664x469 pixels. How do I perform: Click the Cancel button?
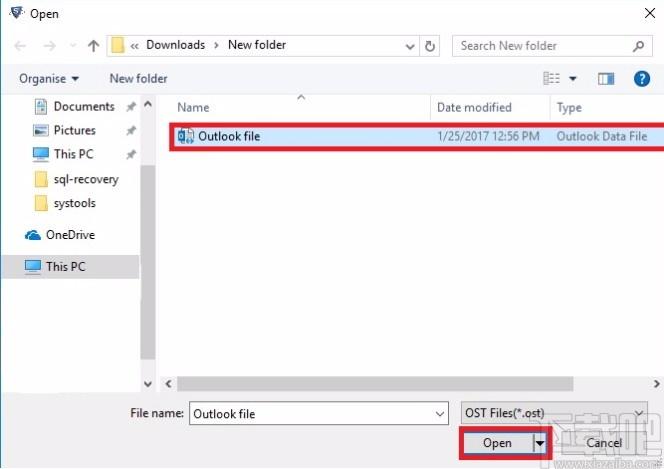click(x=604, y=443)
